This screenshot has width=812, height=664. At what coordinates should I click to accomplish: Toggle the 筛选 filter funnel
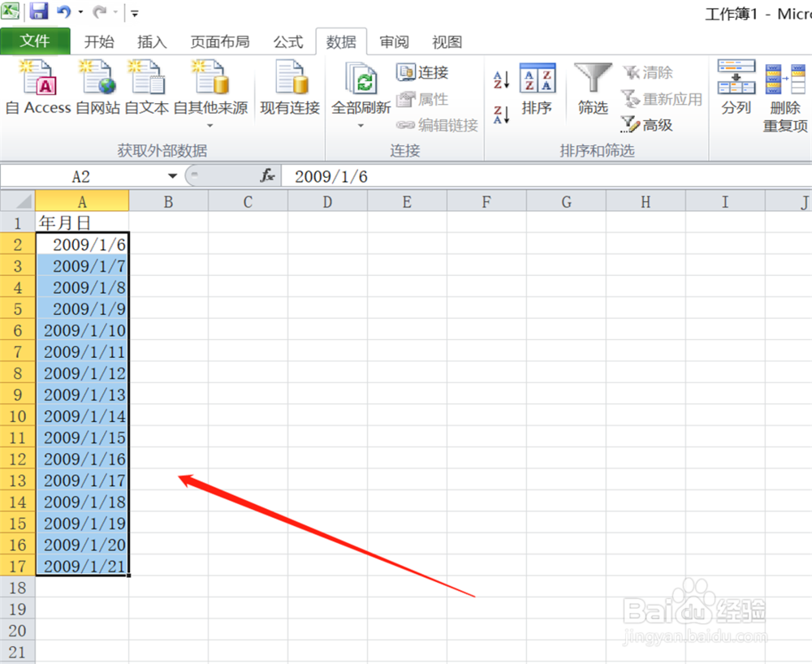pyautogui.click(x=593, y=89)
